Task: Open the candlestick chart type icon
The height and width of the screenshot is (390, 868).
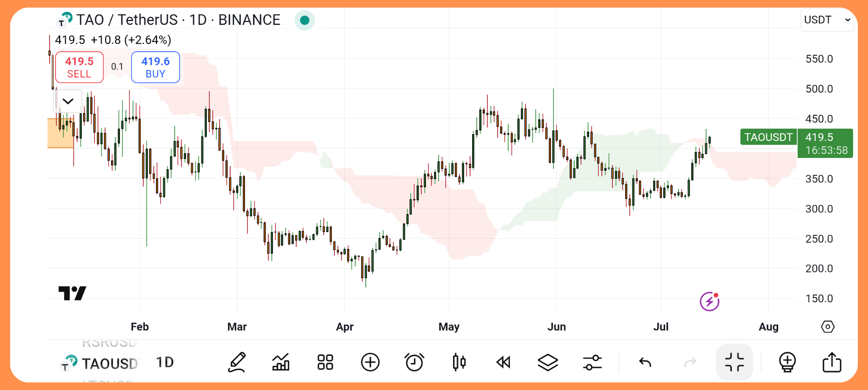Action: 459,362
